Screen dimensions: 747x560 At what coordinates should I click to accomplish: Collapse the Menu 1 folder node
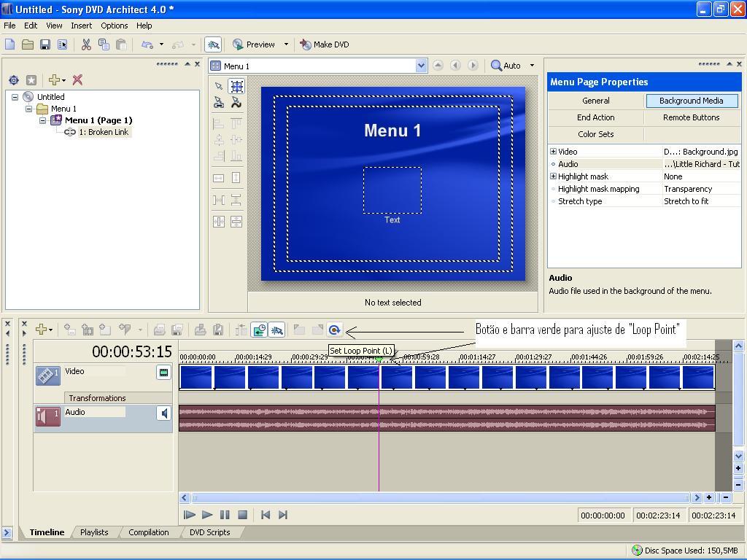coord(29,109)
